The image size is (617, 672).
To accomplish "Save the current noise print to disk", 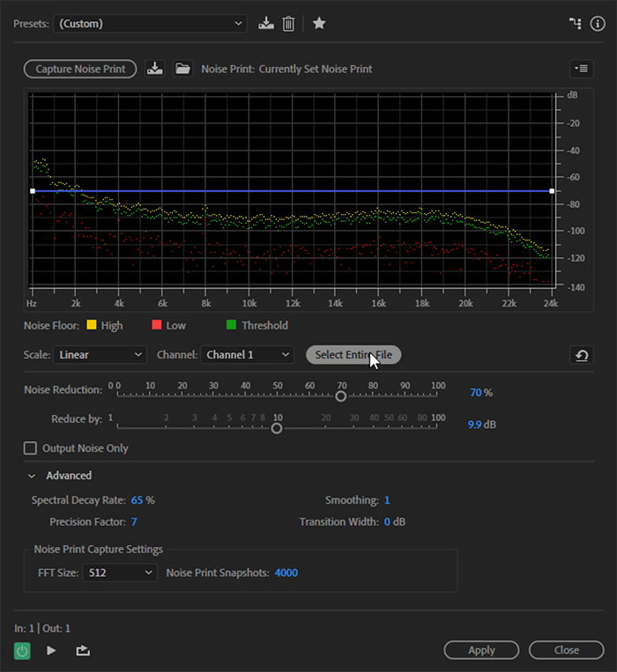I will click(x=155, y=69).
